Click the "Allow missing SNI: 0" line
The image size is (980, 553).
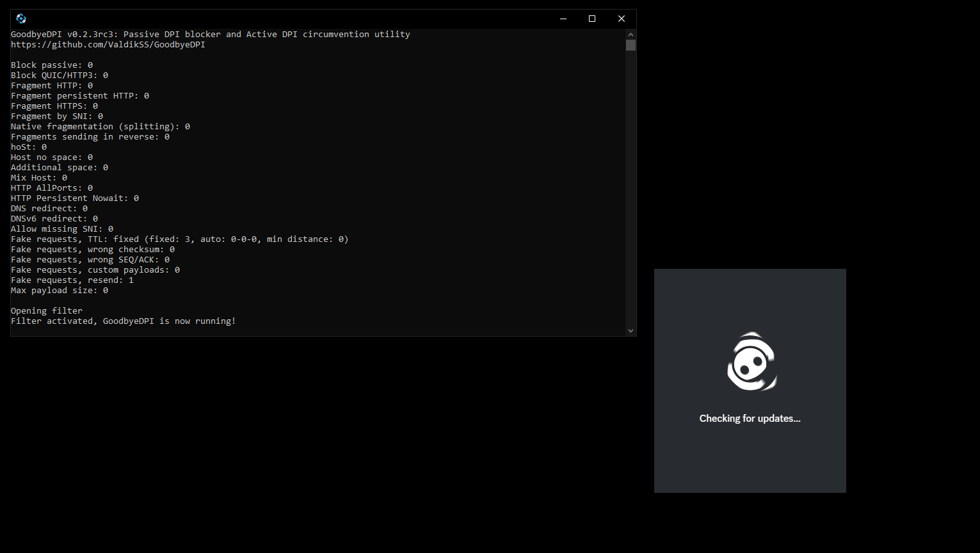[62, 229]
